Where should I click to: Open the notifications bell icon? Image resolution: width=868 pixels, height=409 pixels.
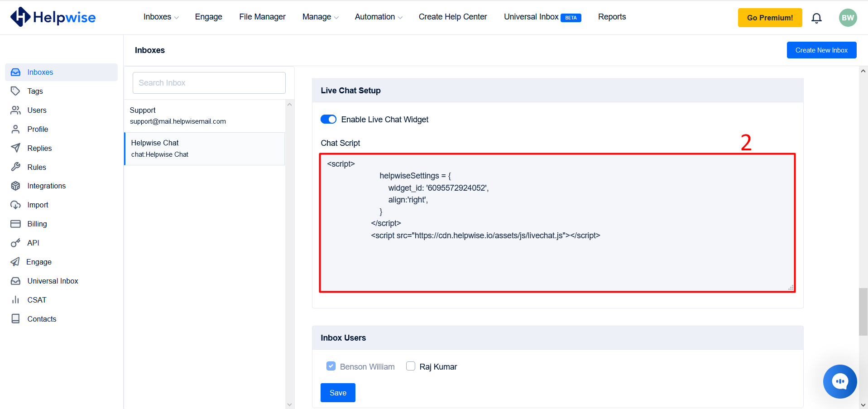click(816, 18)
